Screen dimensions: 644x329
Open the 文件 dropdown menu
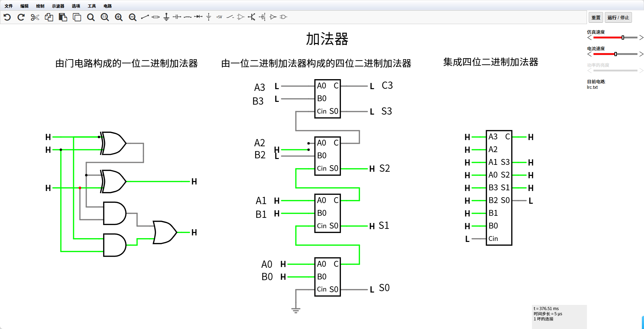(9, 6)
